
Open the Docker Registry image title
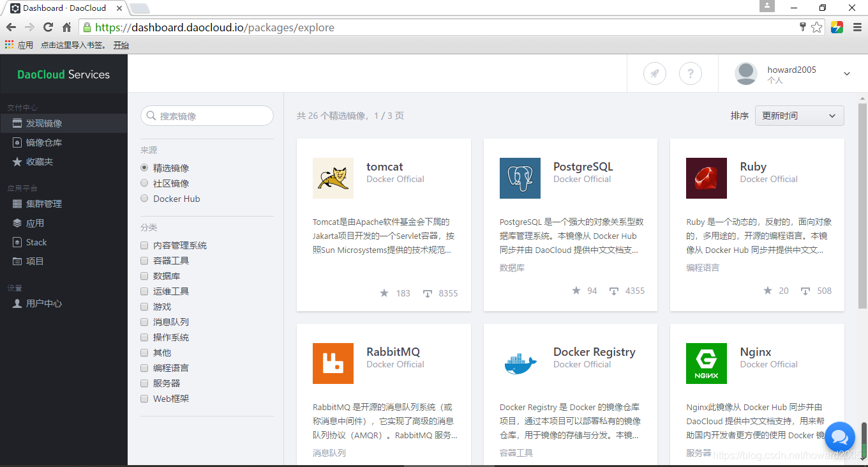coord(594,352)
